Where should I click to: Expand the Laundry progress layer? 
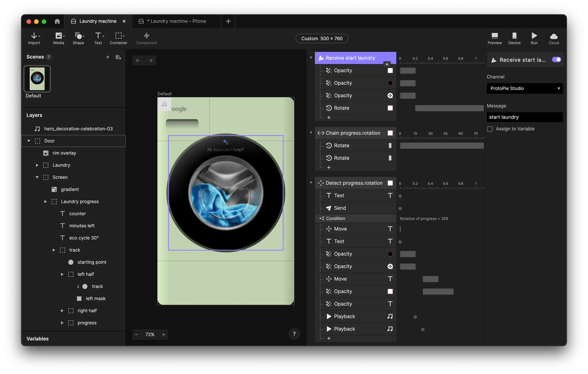[45, 202]
